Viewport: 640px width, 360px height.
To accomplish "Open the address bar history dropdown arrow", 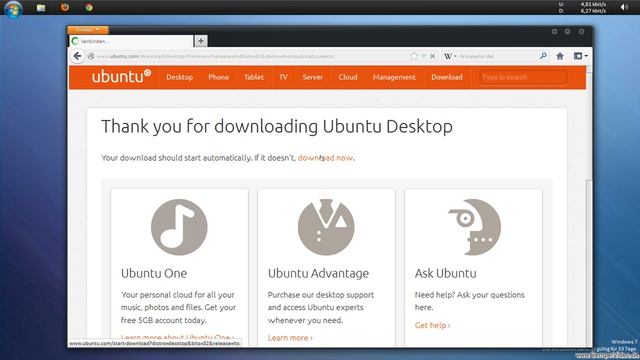I will click(423, 56).
